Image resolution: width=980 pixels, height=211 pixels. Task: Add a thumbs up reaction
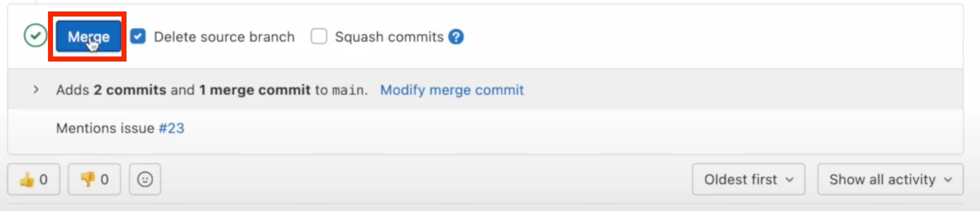(33, 179)
